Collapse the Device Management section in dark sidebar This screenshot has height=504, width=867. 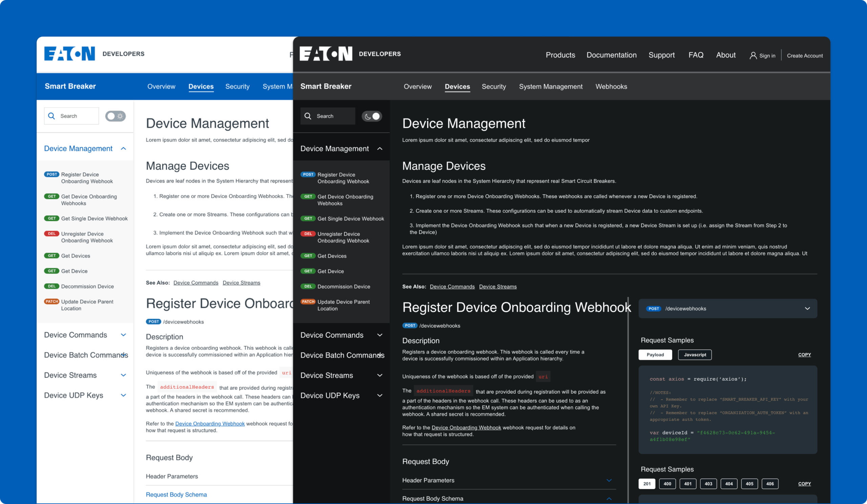(380, 148)
